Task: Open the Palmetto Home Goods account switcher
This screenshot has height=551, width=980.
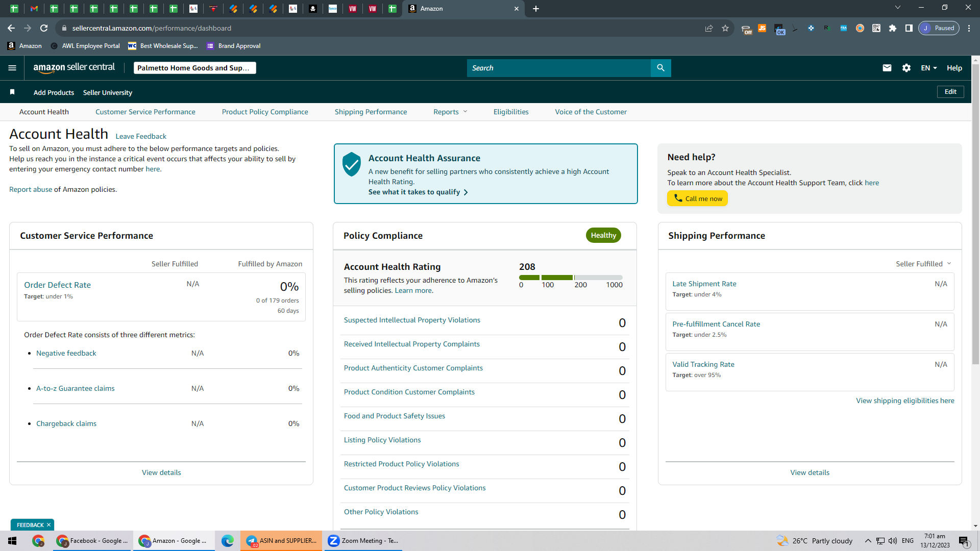Action: click(194, 68)
